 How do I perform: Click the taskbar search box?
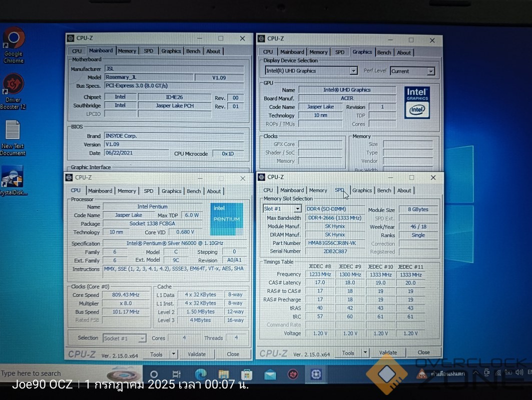click(71, 373)
